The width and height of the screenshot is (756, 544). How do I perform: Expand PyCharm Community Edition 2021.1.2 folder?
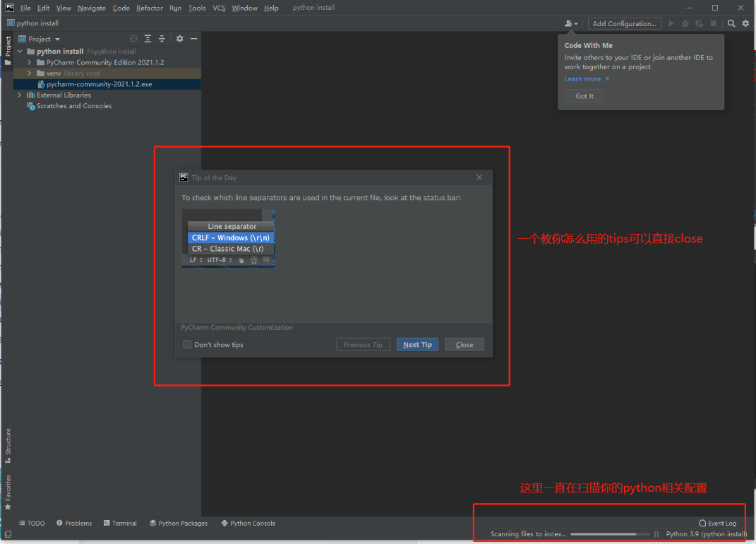pyautogui.click(x=30, y=62)
